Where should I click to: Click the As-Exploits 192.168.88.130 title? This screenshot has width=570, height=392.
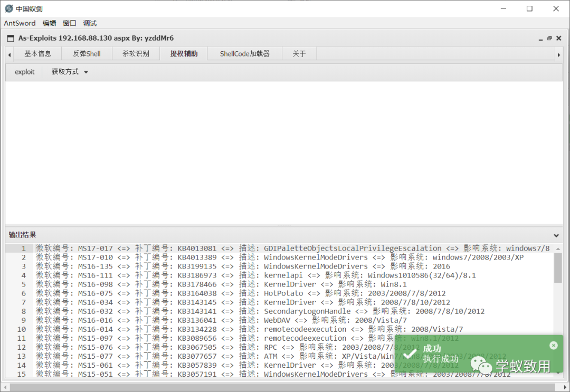96,38
